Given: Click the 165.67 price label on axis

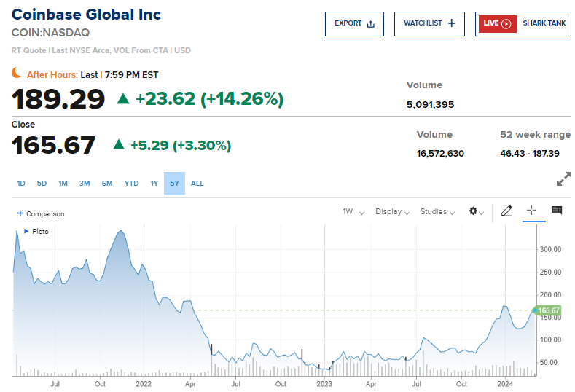Looking at the screenshot, I should (549, 311).
